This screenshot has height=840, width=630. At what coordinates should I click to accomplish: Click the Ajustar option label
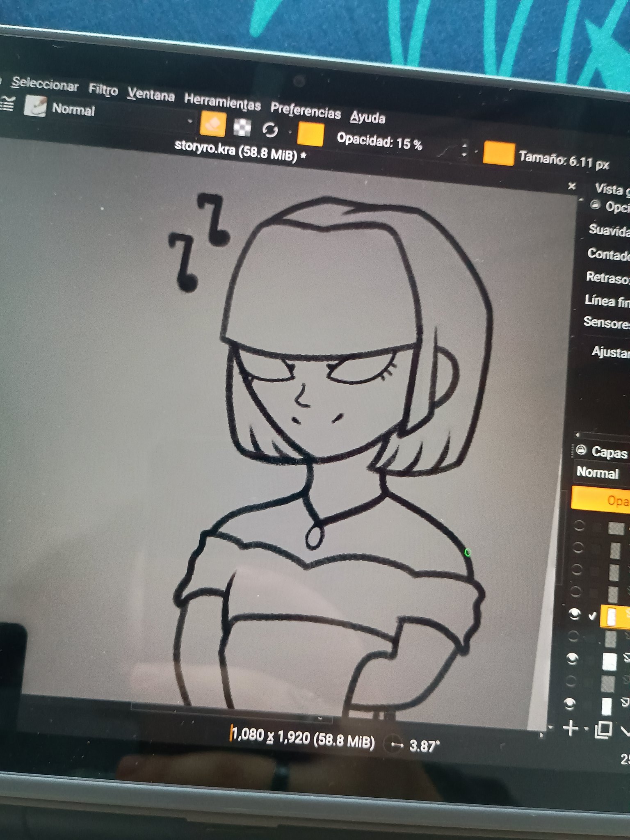pyautogui.click(x=610, y=352)
